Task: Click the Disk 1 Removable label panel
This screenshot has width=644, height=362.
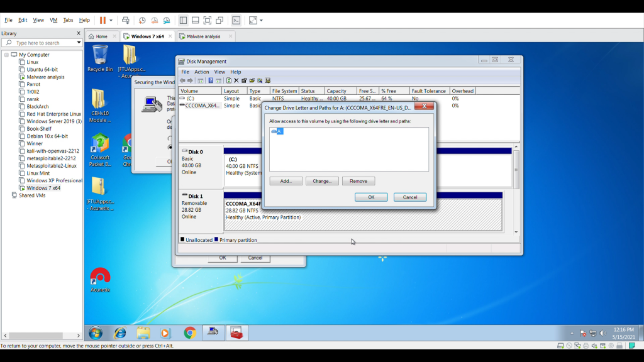Action: [x=201, y=210]
